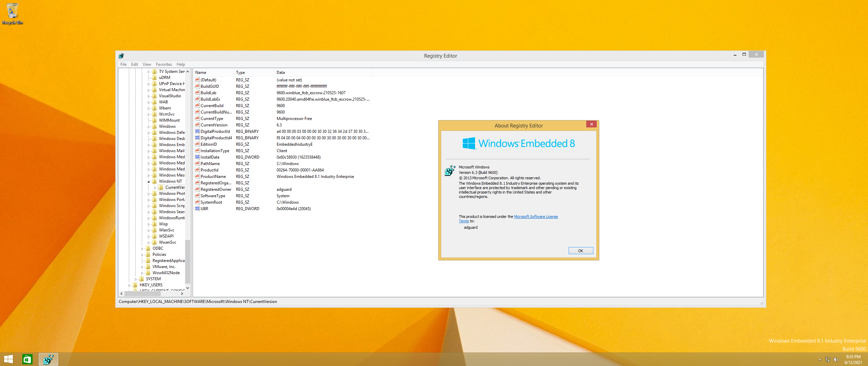Click the (Default) value icon

197,80
